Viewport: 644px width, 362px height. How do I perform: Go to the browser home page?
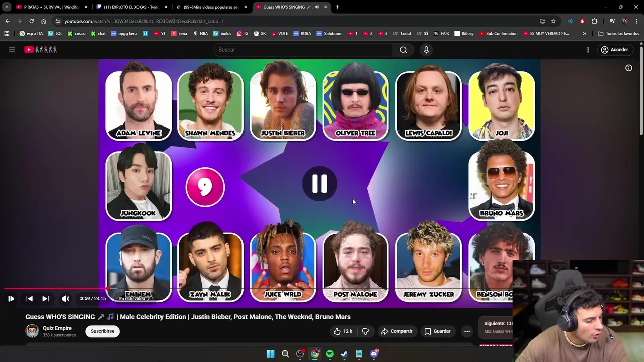[x=43, y=21]
